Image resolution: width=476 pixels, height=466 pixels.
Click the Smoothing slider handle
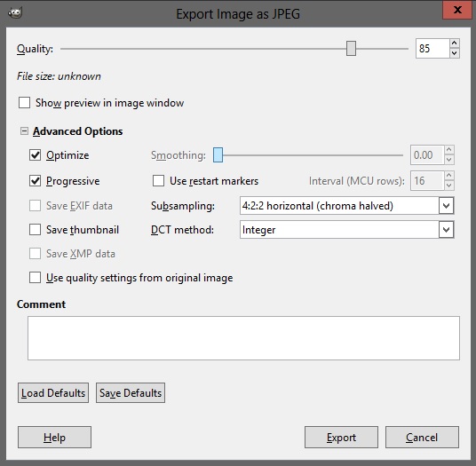click(x=218, y=155)
